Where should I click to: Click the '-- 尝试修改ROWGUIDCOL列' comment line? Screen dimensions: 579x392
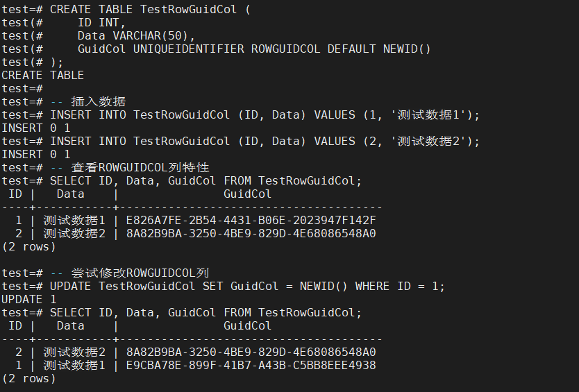pos(129,273)
